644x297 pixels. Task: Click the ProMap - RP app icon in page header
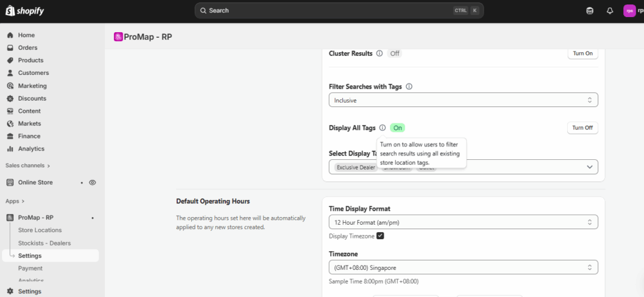coord(118,37)
